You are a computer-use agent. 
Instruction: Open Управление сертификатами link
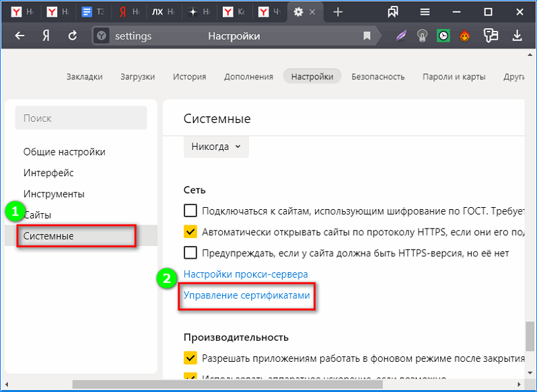point(246,295)
